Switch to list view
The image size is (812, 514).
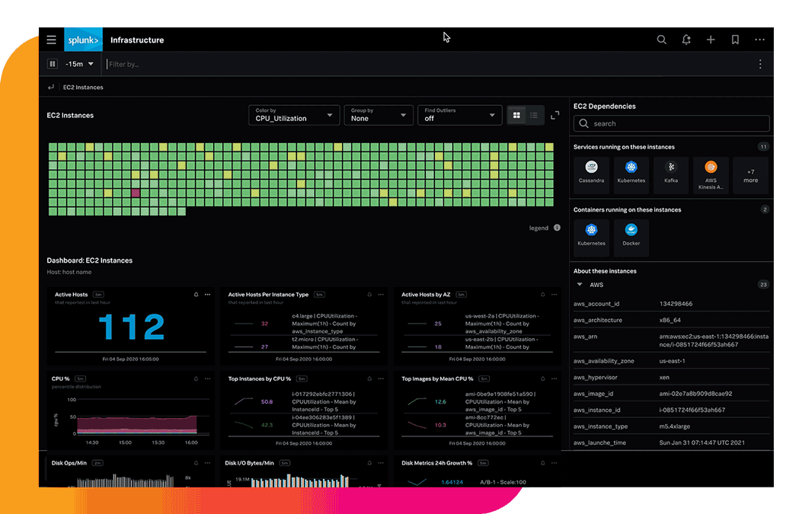(x=534, y=116)
